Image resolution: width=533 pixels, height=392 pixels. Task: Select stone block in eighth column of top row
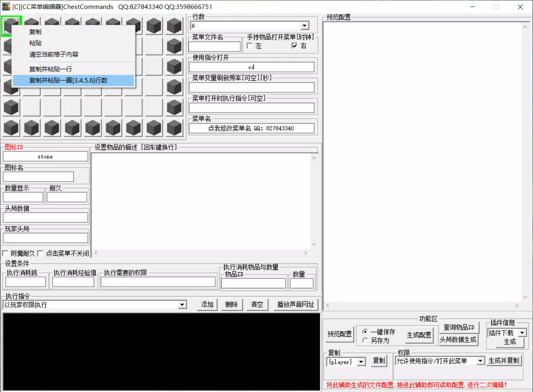(x=154, y=26)
